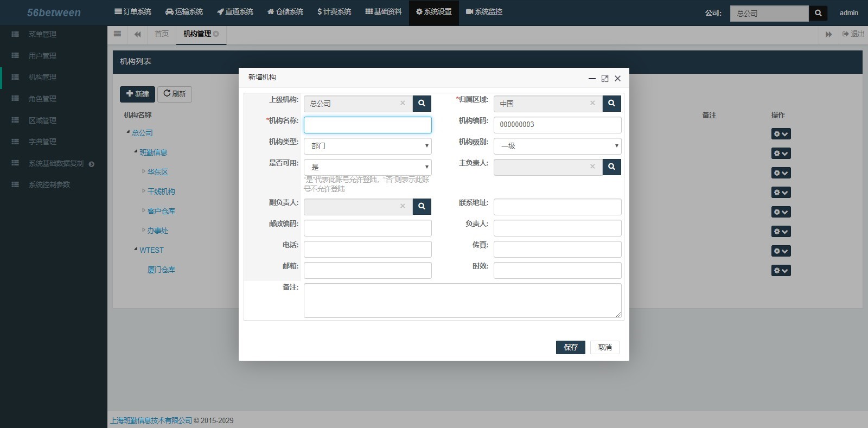
Task: Collapse the 总公司 tree node
Action: click(128, 132)
